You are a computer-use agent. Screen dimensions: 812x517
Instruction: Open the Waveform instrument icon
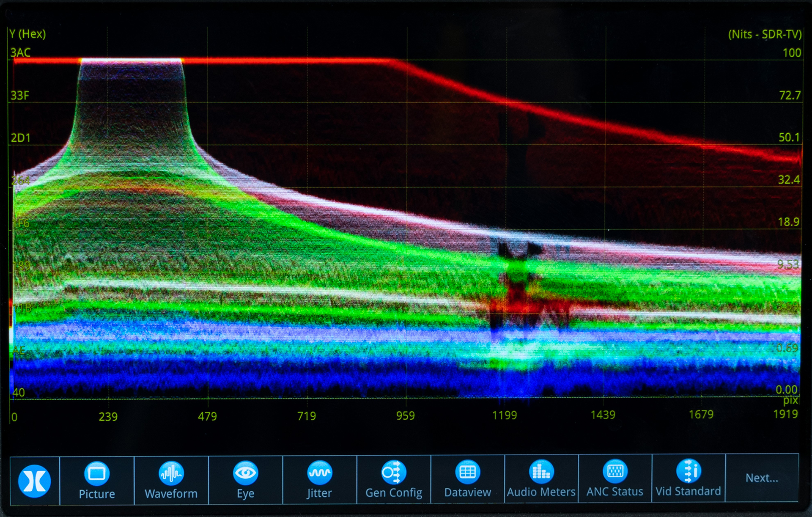[171, 473]
